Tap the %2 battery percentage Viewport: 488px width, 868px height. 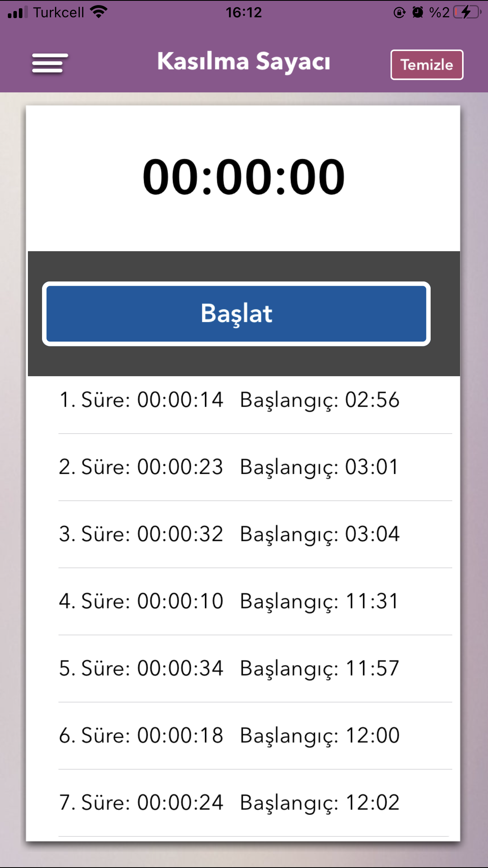tap(439, 13)
